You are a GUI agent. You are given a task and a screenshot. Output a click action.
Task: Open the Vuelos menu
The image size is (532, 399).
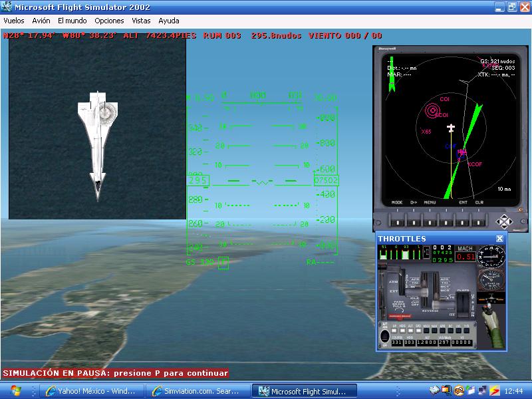[x=14, y=21]
